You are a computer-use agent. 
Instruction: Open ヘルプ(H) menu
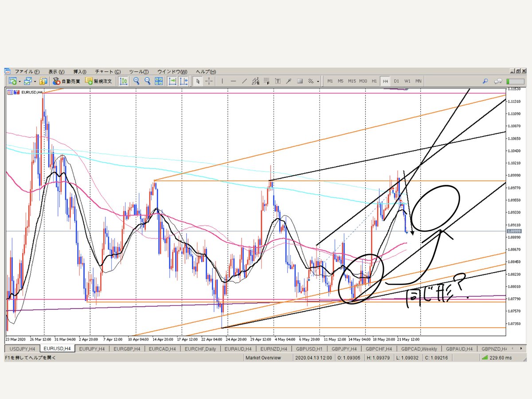206,72
